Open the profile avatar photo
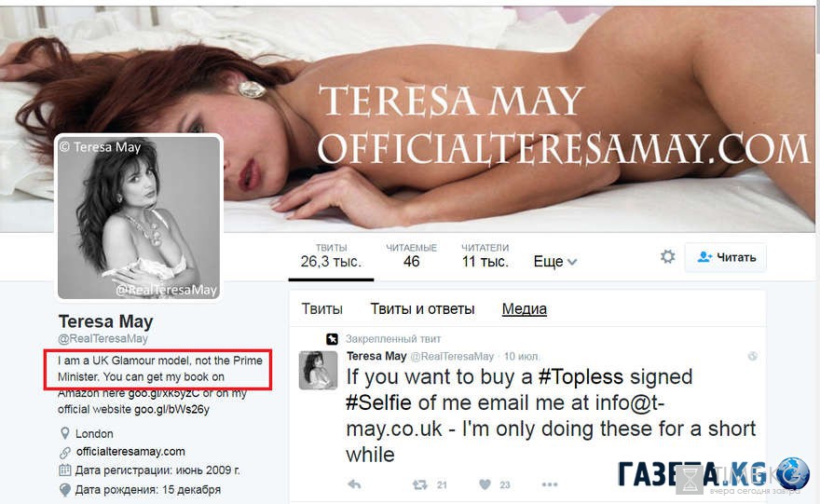The width and height of the screenshot is (820, 504). pyautogui.click(x=139, y=217)
